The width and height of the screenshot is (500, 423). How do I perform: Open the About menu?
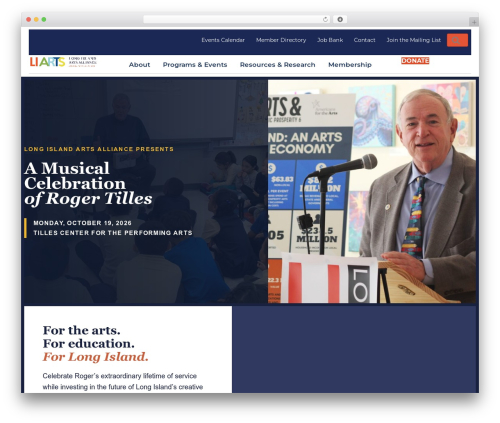tap(139, 65)
